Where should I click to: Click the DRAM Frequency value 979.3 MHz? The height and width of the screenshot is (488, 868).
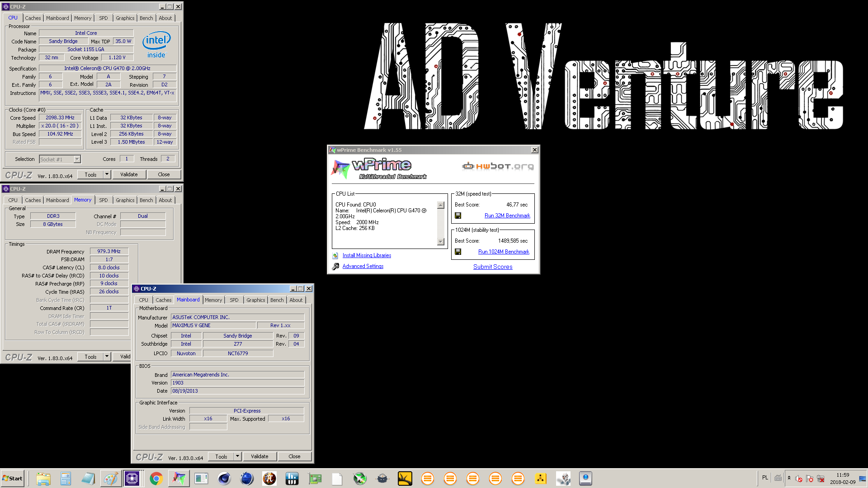tap(109, 251)
